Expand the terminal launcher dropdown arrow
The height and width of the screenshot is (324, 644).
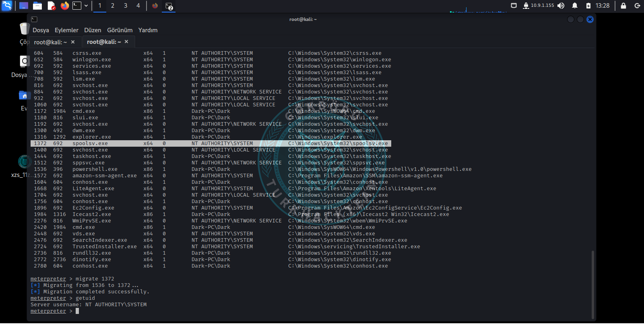[x=86, y=6]
